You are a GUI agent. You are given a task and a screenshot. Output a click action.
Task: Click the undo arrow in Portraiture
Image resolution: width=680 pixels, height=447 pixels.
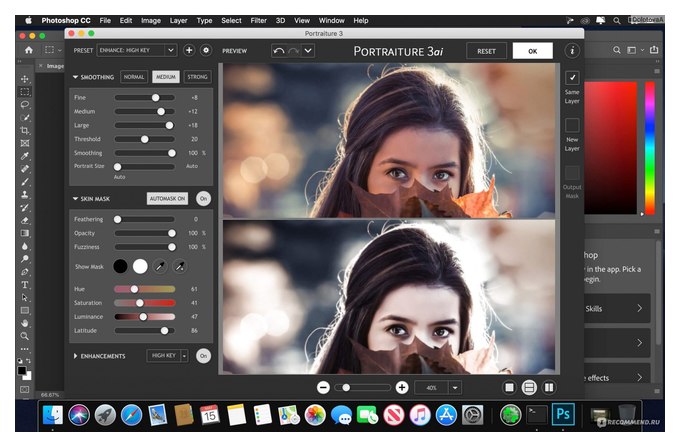tap(279, 51)
